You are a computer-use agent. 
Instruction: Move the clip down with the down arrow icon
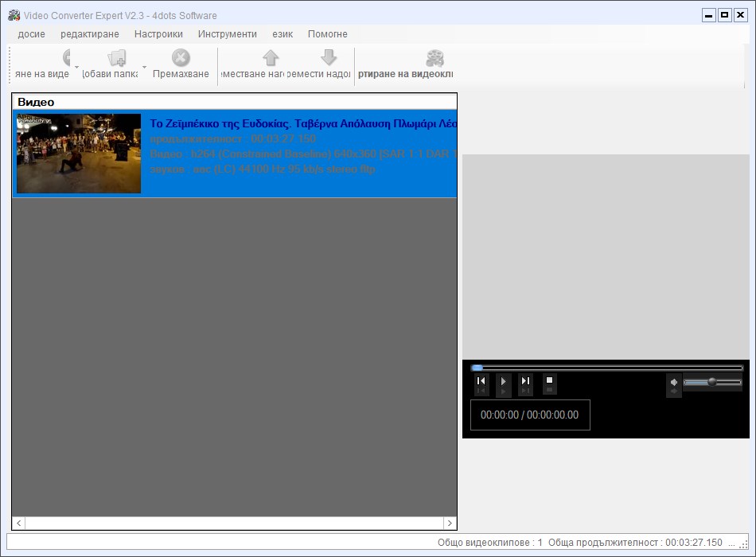coord(329,58)
